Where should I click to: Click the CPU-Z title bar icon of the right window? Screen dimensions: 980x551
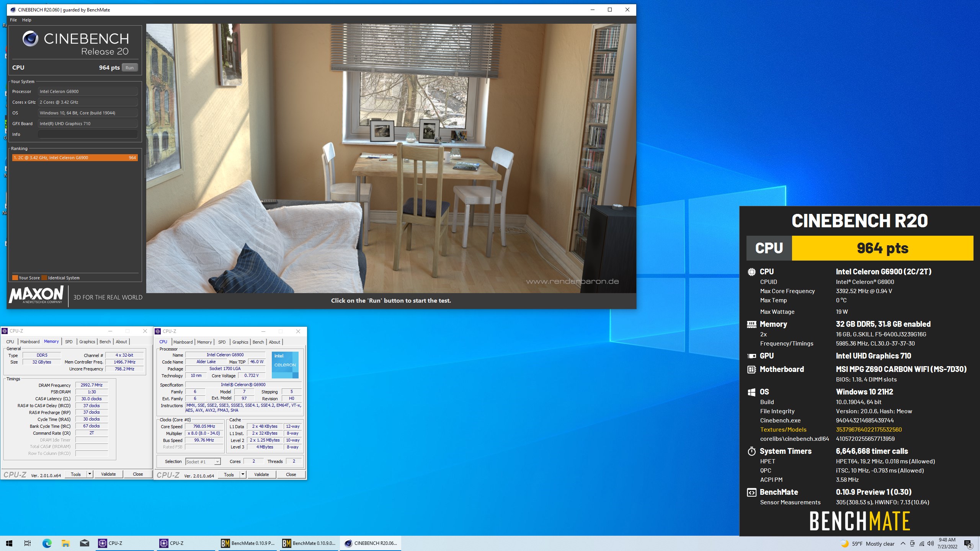click(158, 331)
